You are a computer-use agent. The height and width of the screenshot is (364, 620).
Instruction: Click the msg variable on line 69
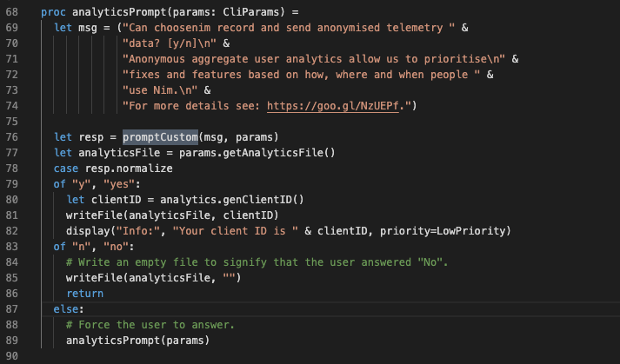88,28
